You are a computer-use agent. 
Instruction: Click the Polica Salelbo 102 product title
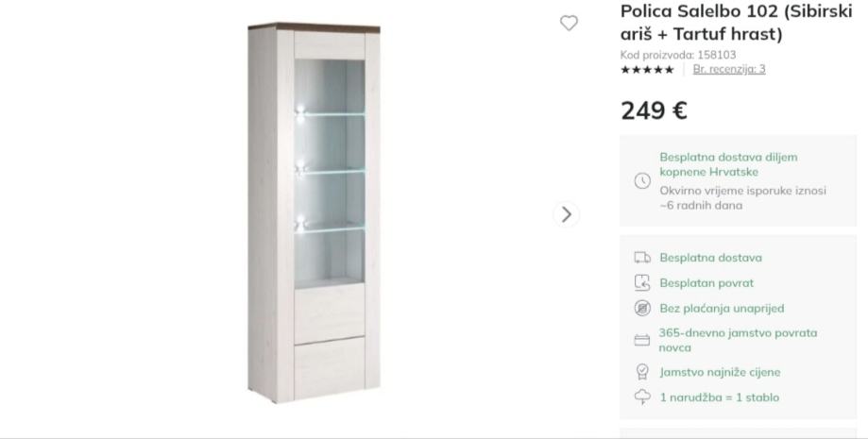(737, 22)
